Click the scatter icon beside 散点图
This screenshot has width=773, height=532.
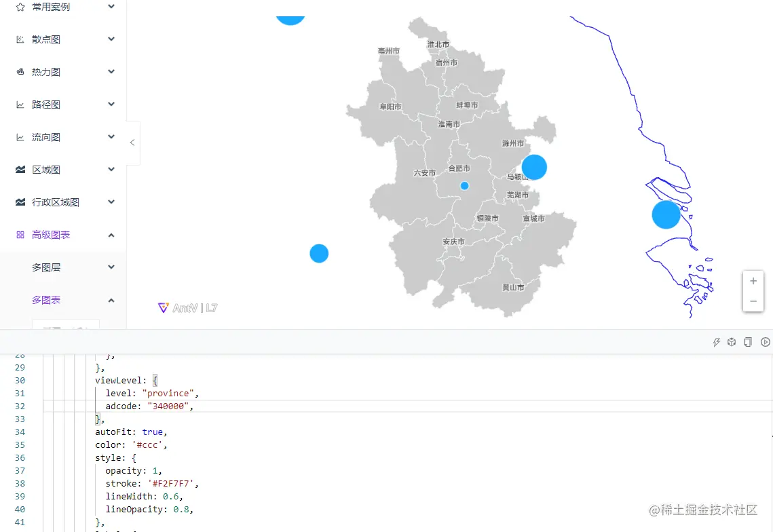click(x=20, y=39)
